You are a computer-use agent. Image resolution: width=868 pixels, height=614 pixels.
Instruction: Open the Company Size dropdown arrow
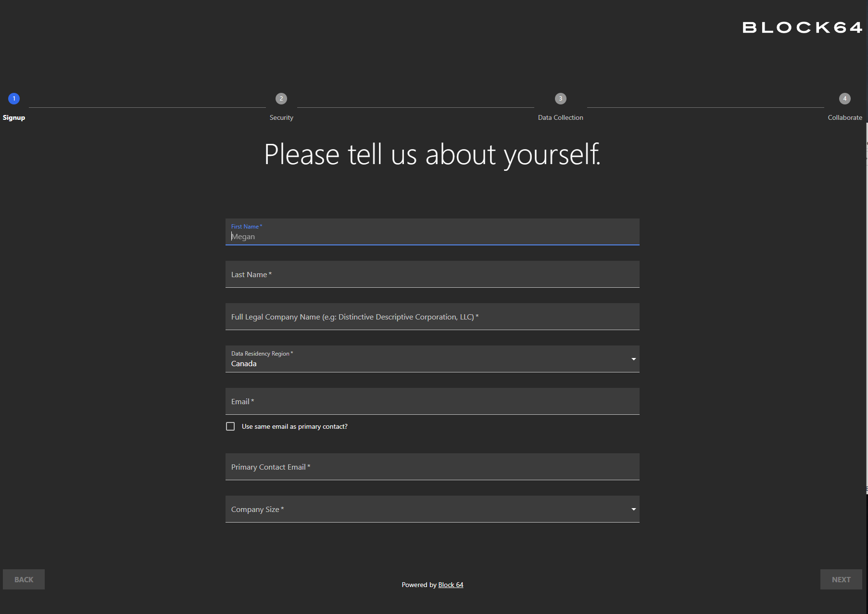[633, 509]
